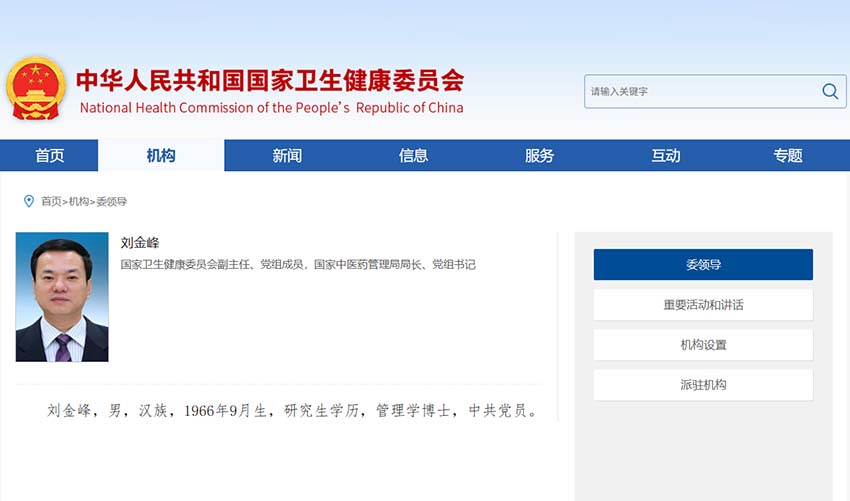Open the 互动 navigation tab
This screenshot has height=501, width=850.
click(x=665, y=155)
